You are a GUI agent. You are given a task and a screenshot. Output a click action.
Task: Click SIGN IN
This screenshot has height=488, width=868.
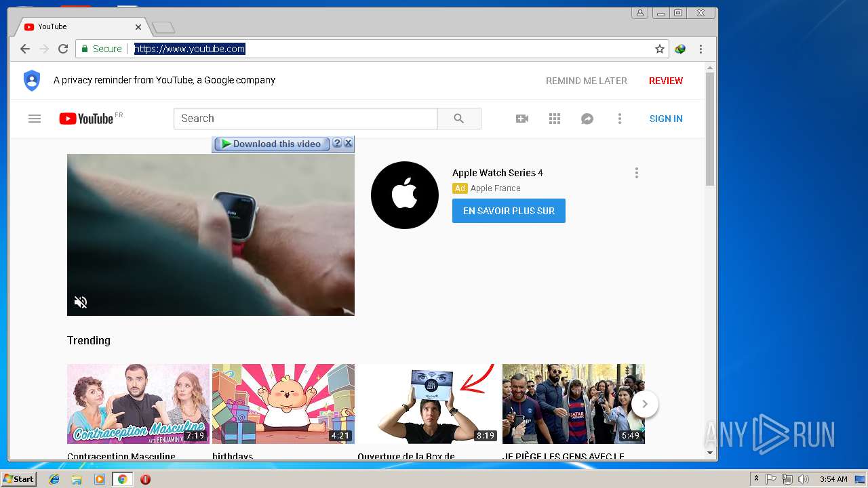[666, 119]
